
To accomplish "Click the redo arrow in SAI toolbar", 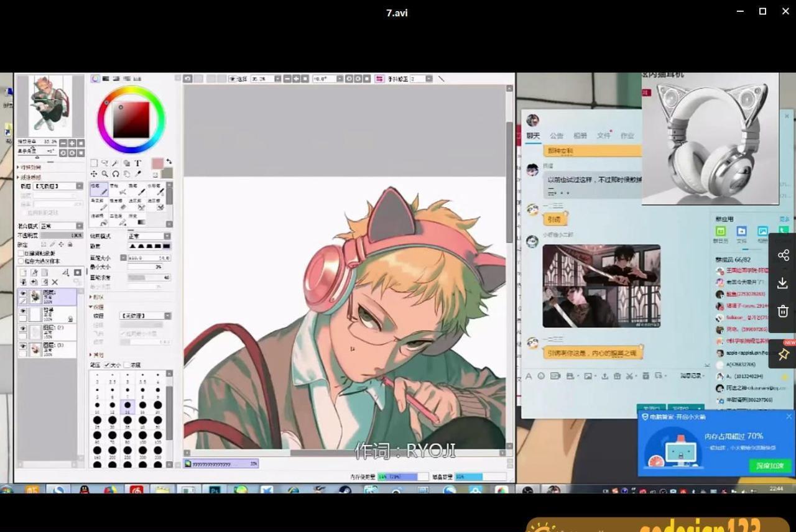I will pos(198,79).
